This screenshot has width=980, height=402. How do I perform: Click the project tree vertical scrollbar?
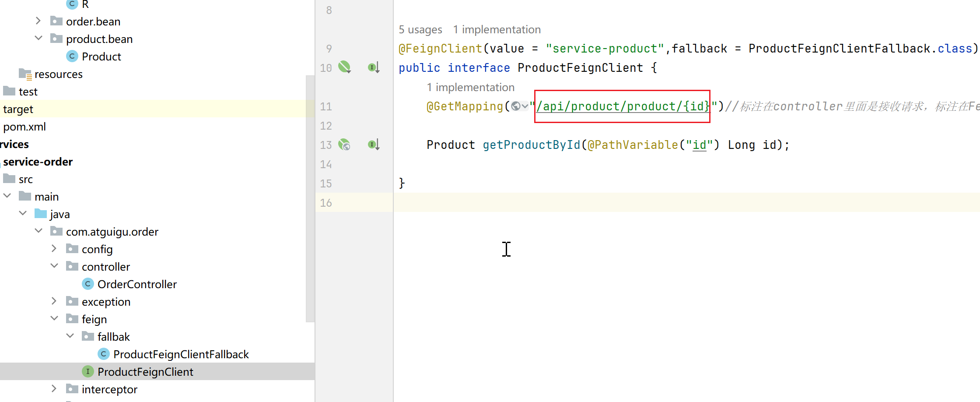coord(310,198)
